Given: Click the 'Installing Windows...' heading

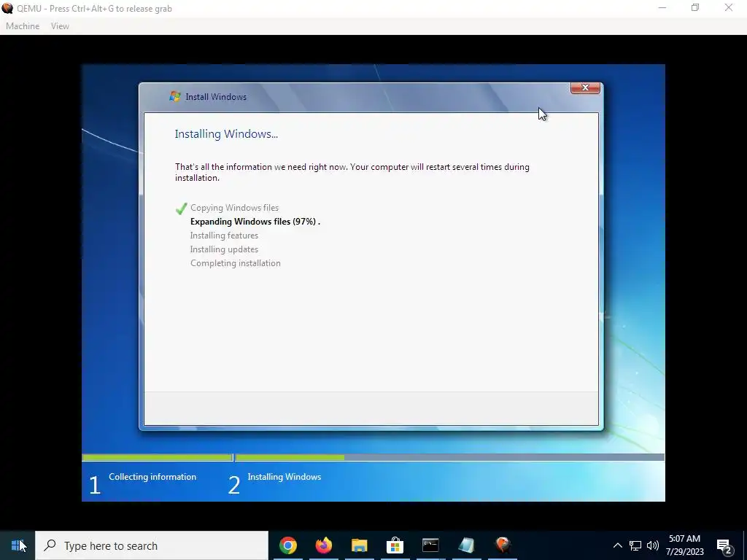Looking at the screenshot, I should point(226,134).
